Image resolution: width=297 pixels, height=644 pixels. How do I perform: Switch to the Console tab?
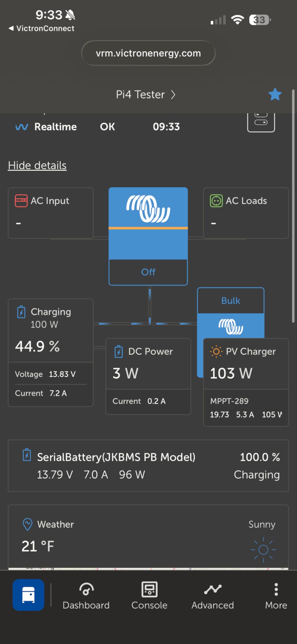pyautogui.click(x=149, y=596)
